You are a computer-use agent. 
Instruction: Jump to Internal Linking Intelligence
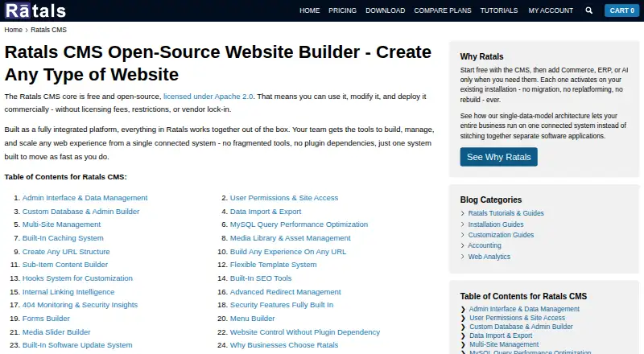68,292
